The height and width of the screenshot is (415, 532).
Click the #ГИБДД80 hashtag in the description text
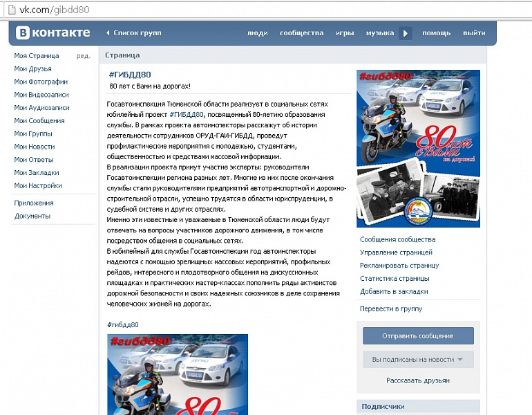click(187, 114)
